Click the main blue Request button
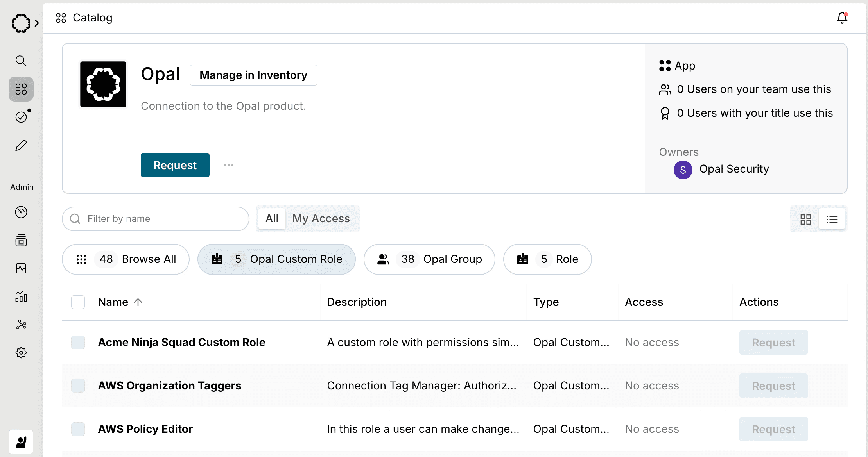Viewport: 868px width, 457px height. (x=175, y=165)
